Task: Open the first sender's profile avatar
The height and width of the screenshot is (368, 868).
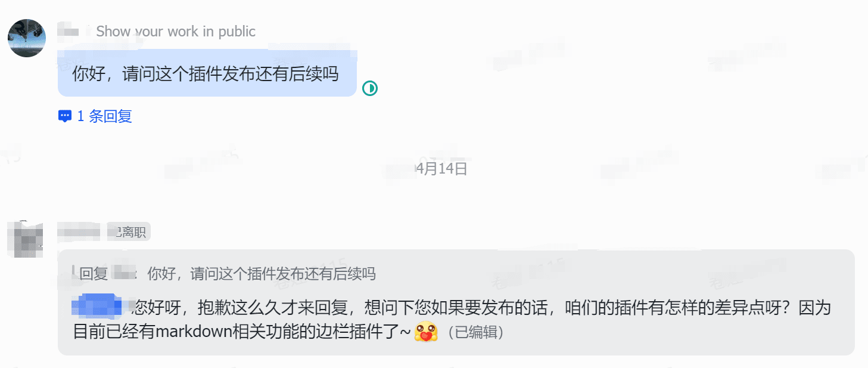Action: pyautogui.click(x=27, y=38)
